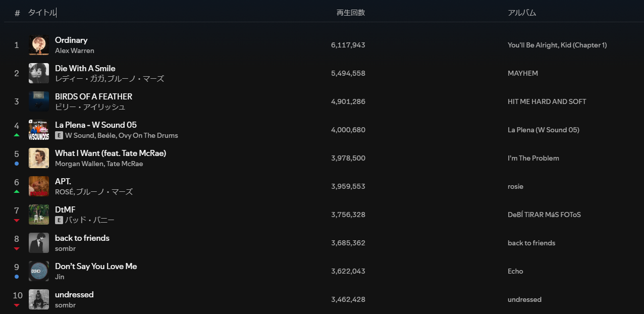Click the blue dot indicator on rank 5
644x314 pixels.
click(17, 164)
